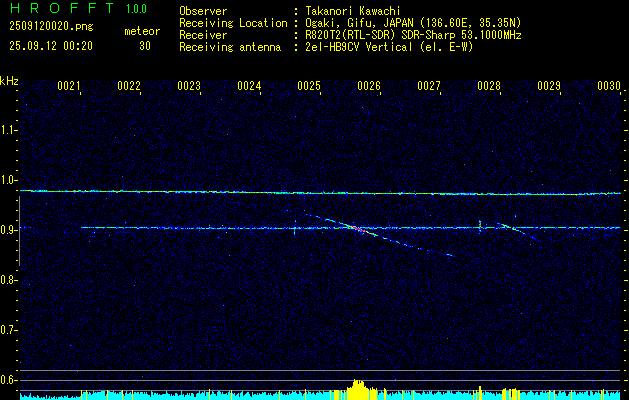The height and width of the screenshot is (400, 629).
Task: Click the 0.9 kHz axis label
Action: [x=8, y=230]
